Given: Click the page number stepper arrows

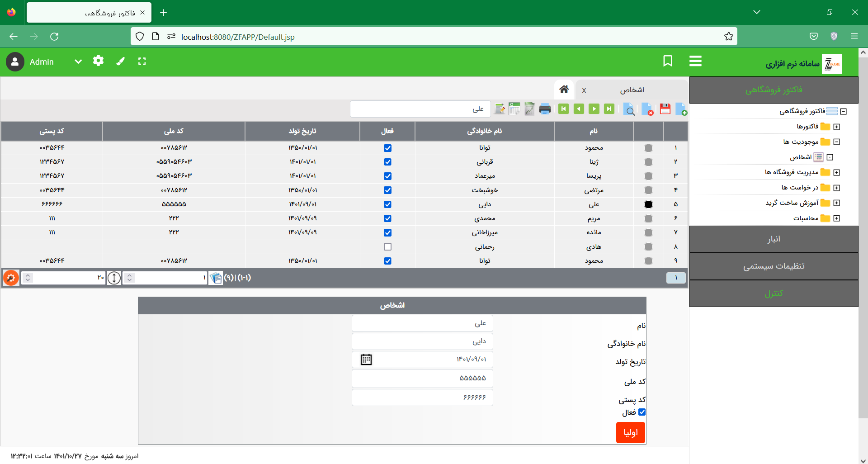Looking at the screenshot, I should (129, 278).
